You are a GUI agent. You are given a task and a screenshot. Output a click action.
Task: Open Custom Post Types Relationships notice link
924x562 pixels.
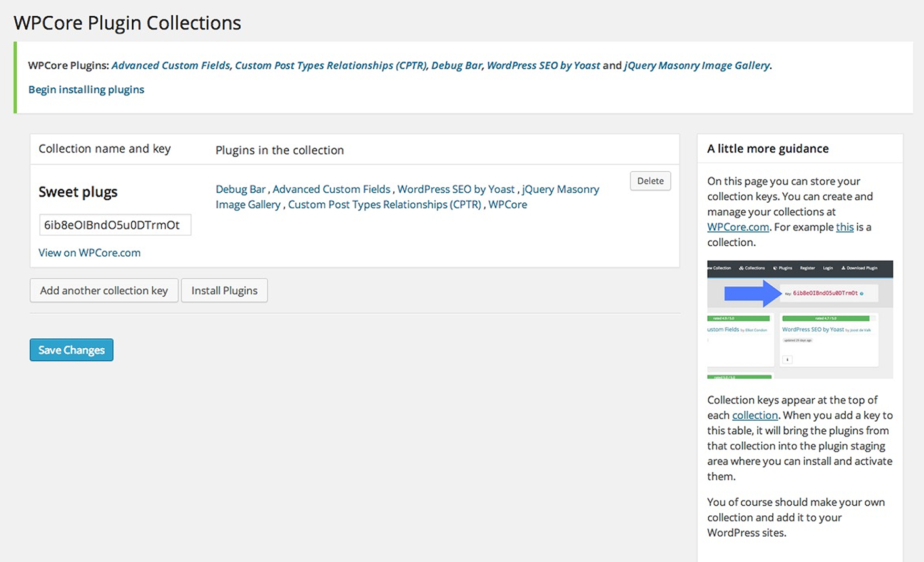click(x=330, y=65)
